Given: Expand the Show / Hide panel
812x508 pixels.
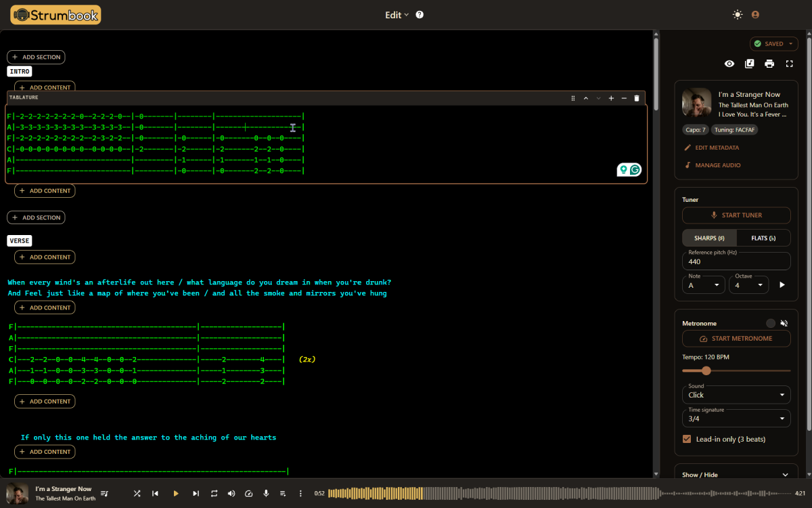Looking at the screenshot, I should 736,475.
